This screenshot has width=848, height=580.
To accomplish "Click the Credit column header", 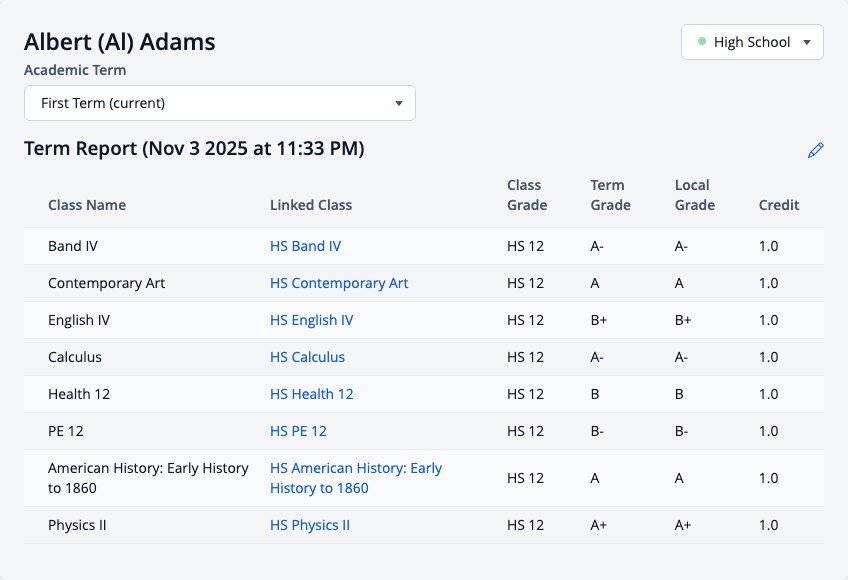I will pos(779,205).
